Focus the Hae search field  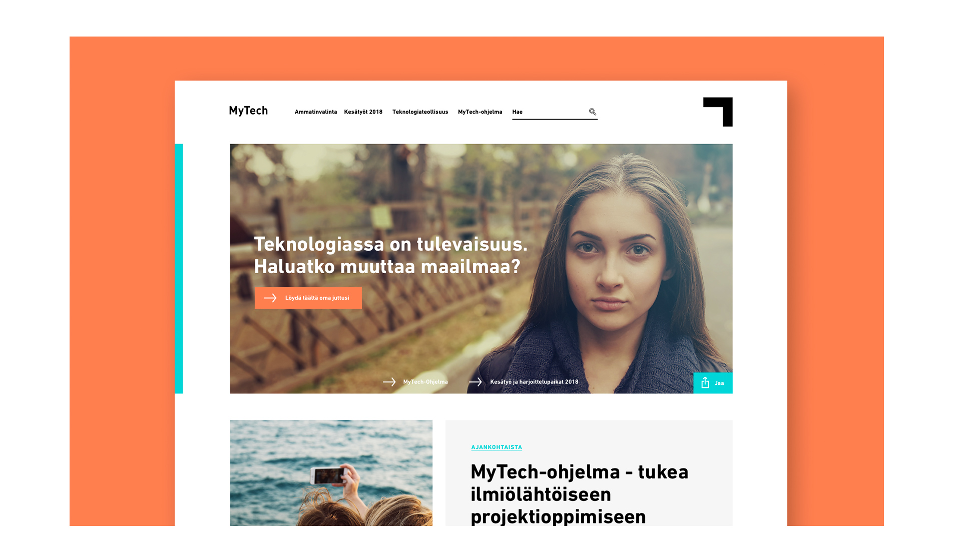[x=555, y=112]
